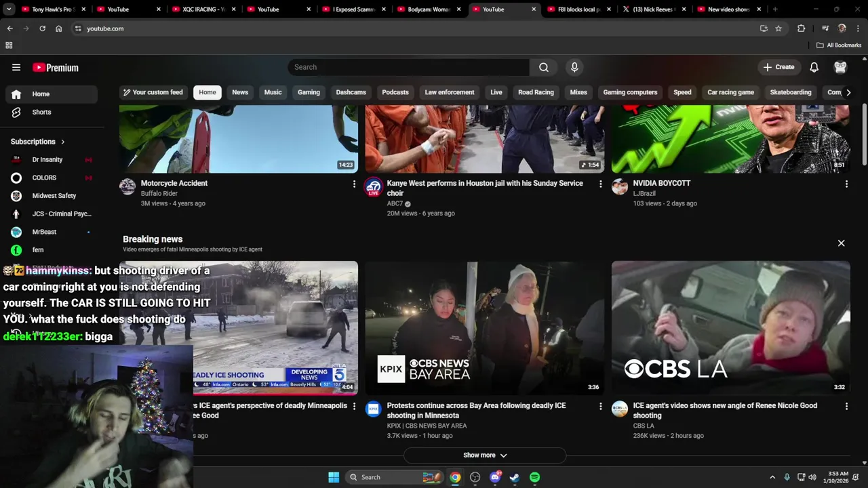Bookmark this page with the star icon
The height and width of the screenshot is (488, 868).
point(778,28)
